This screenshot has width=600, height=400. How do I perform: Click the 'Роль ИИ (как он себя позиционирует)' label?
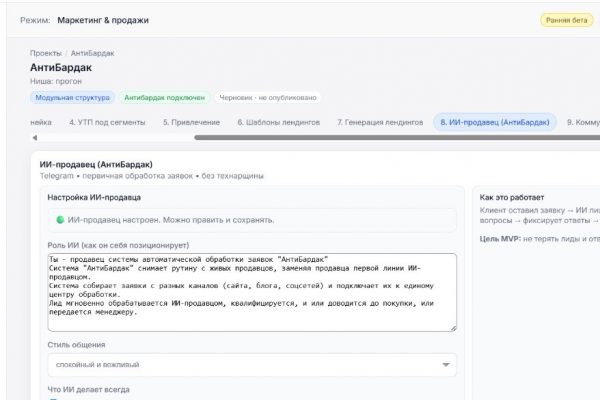click(x=118, y=245)
